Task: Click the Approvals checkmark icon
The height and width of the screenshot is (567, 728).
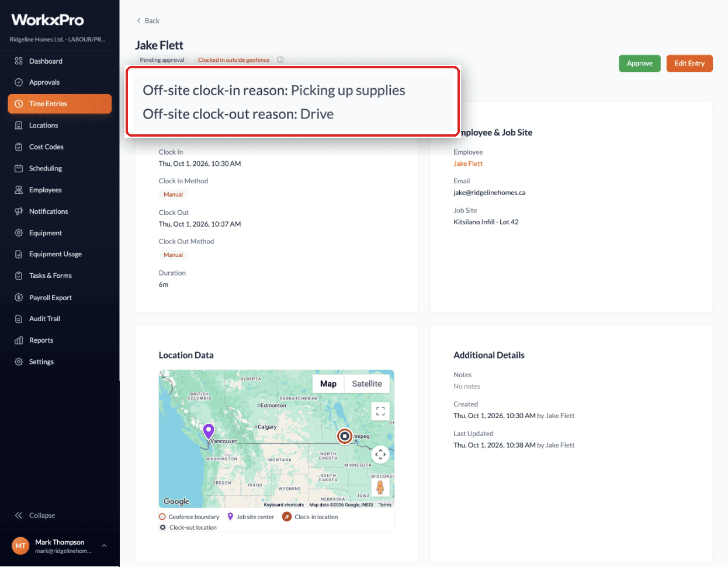Action: (x=19, y=82)
